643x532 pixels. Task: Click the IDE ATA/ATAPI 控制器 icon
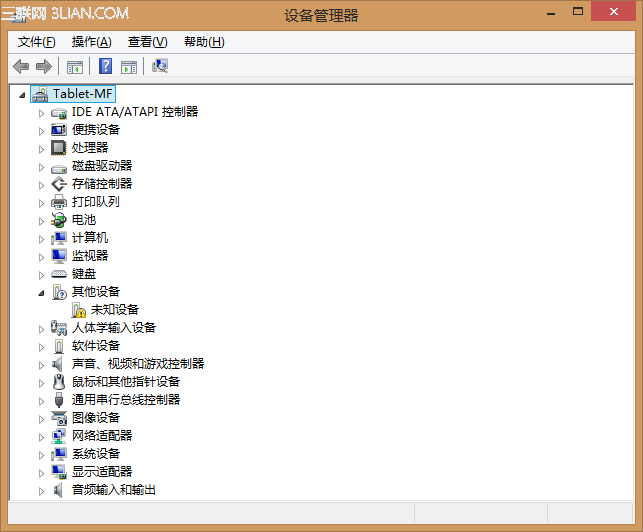pos(59,112)
